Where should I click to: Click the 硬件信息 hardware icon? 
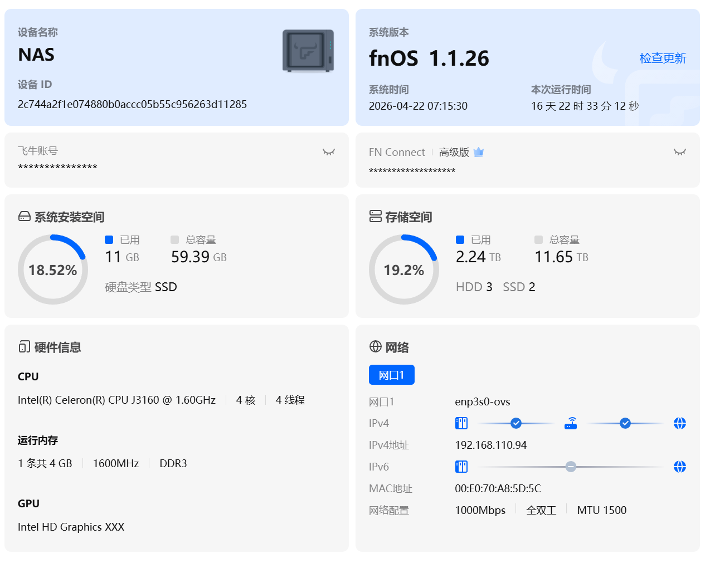25,347
